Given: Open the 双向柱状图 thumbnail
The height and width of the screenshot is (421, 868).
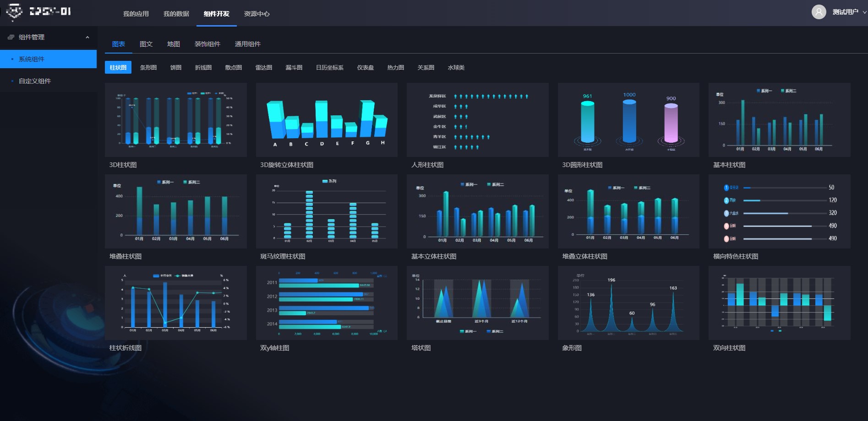Looking at the screenshot, I should click(x=780, y=303).
